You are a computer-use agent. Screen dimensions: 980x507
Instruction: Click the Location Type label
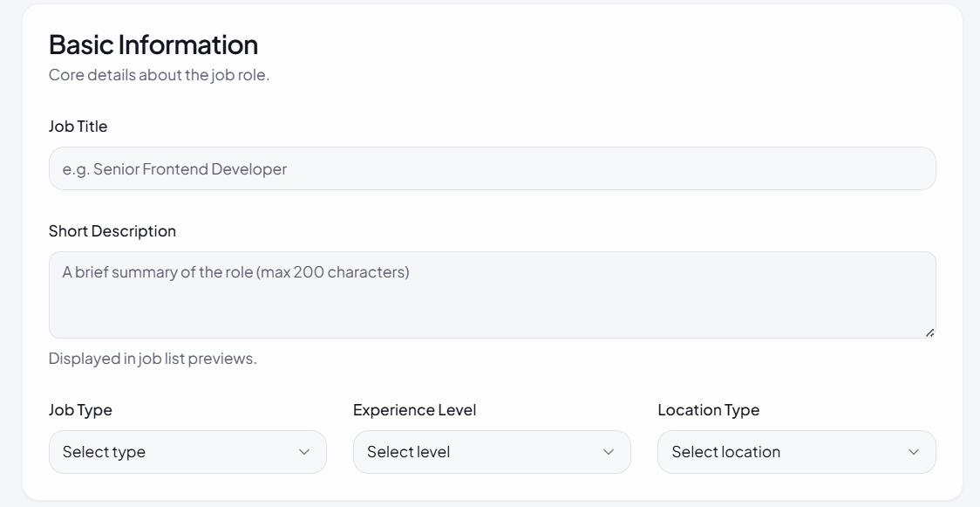click(x=708, y=410)
